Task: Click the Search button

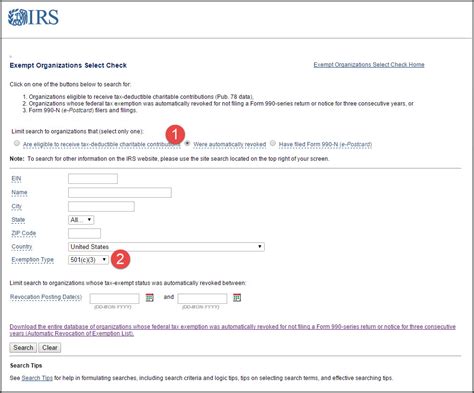Action: pos(23,348)
